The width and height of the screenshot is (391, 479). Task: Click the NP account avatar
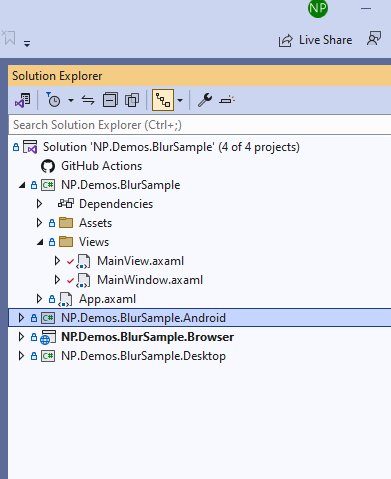pos(318,8)
